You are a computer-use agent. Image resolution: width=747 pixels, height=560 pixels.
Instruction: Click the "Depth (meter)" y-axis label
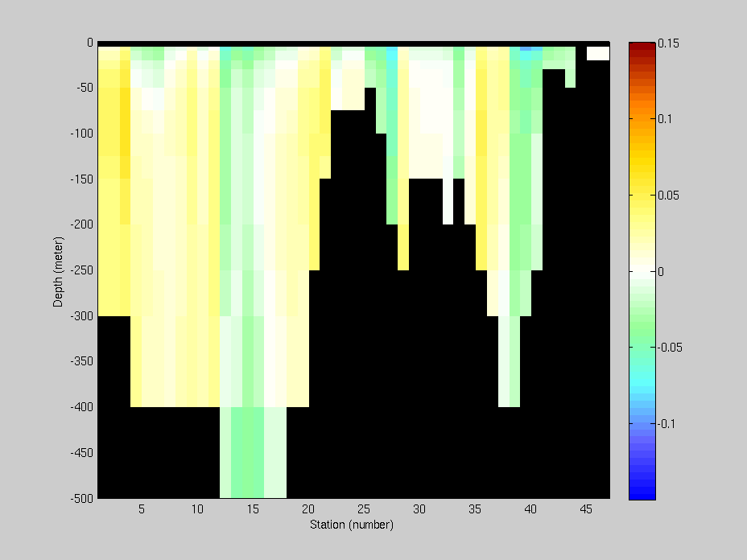[x=58, y=271]
